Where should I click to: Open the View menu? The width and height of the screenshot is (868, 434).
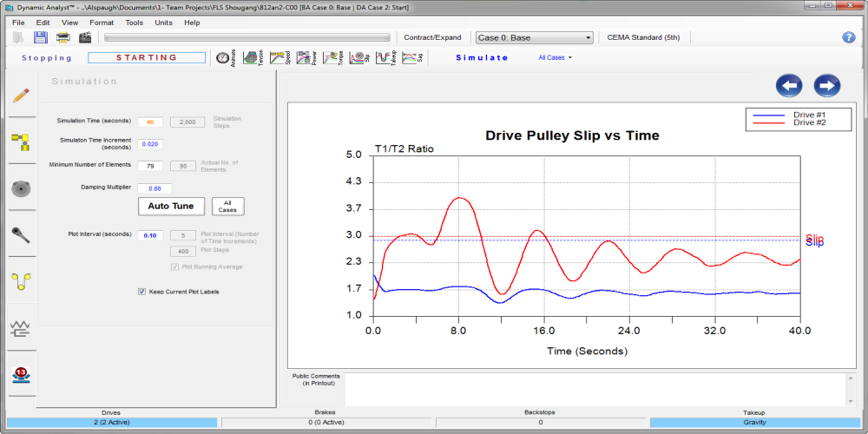(x=69, y=23)
